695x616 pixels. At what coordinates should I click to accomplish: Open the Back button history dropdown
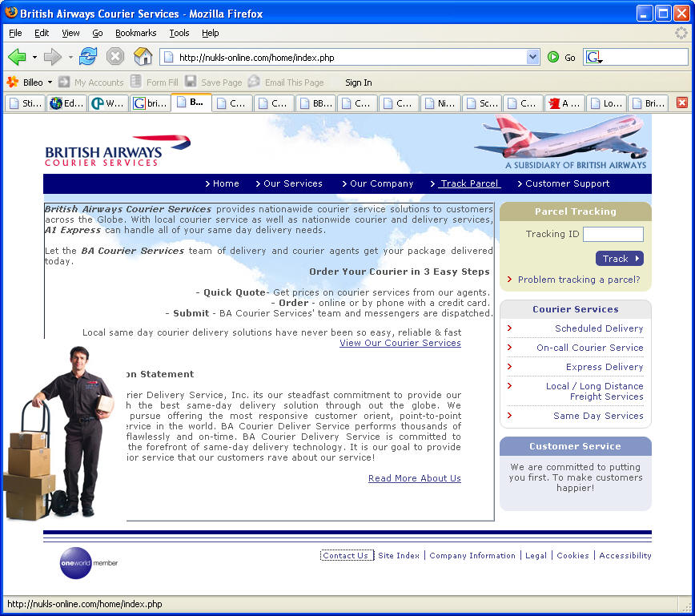(x=34, y=57)
